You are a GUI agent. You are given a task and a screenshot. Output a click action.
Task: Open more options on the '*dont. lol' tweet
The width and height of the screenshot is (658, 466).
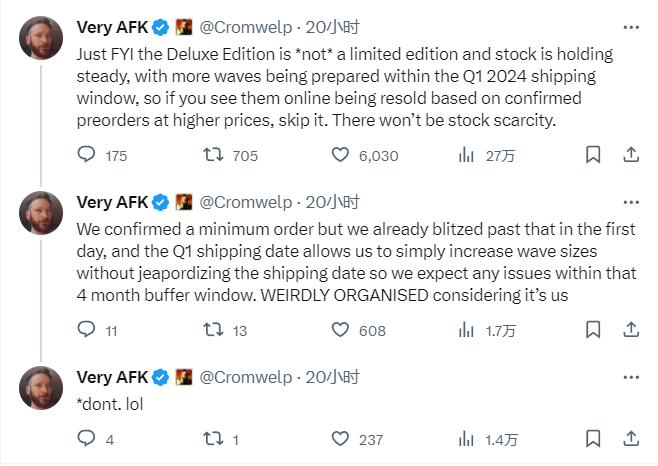click(630, 377)
